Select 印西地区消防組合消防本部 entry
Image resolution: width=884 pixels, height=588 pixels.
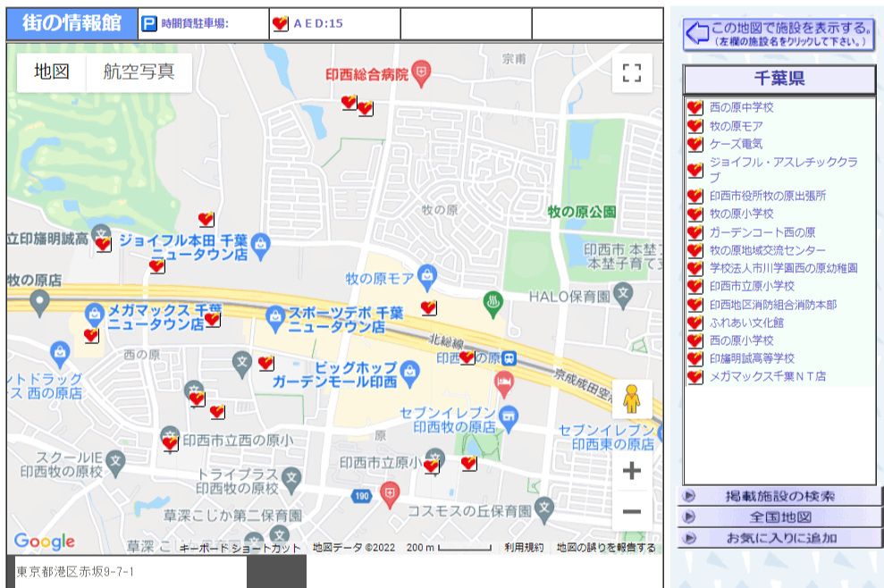coord(773,305)
